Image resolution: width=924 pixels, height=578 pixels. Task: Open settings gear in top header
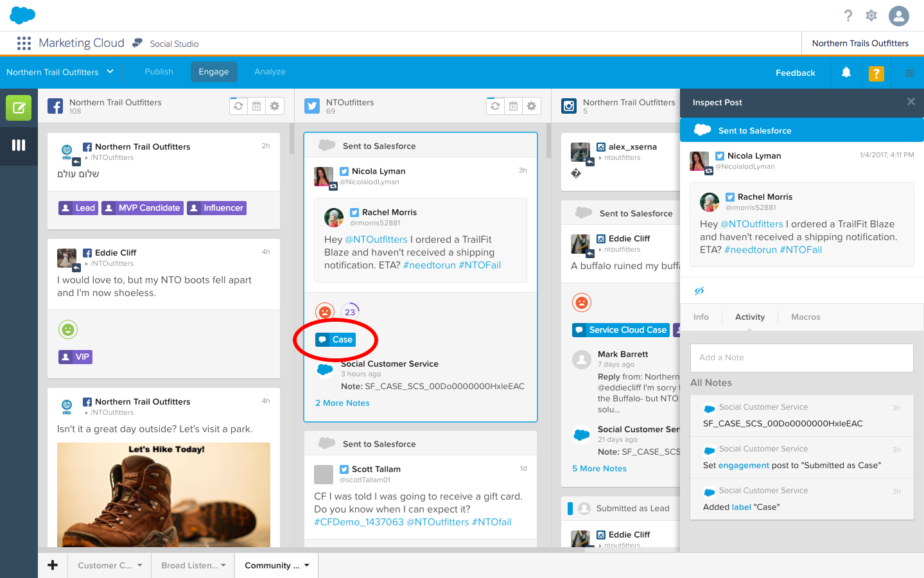coord(871,15)
